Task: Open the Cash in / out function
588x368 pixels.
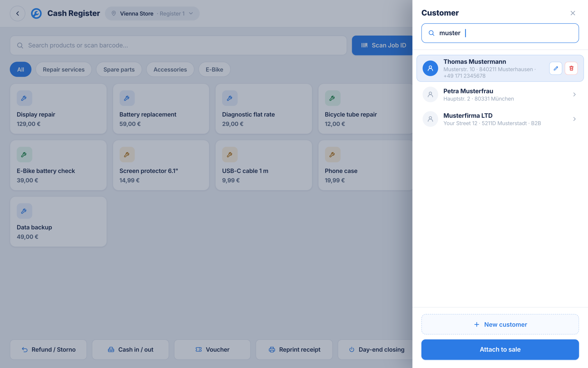Action: (130, 350)
